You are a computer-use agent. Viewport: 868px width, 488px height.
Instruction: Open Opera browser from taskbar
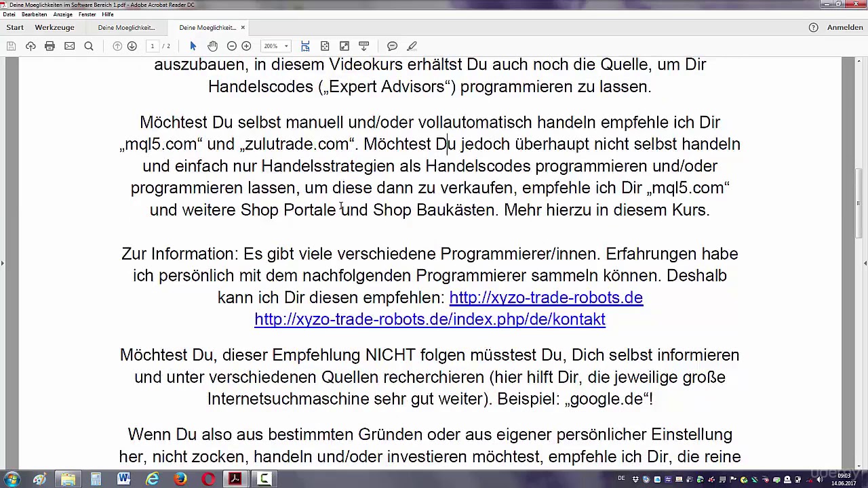pyautogui.click(x=208, y=480)
